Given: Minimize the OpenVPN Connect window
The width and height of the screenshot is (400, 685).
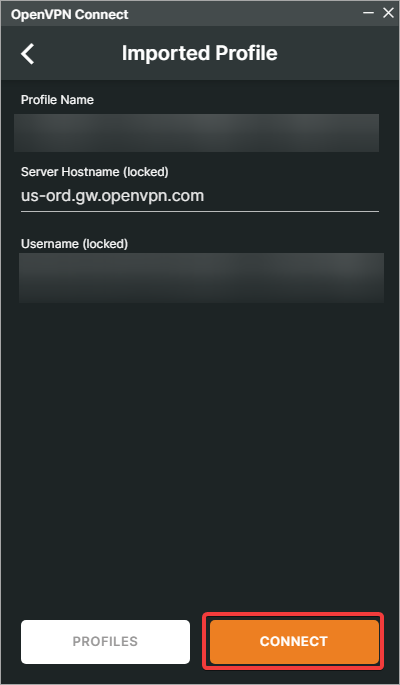Looking at the screenshot, I should tap(368, 13).
